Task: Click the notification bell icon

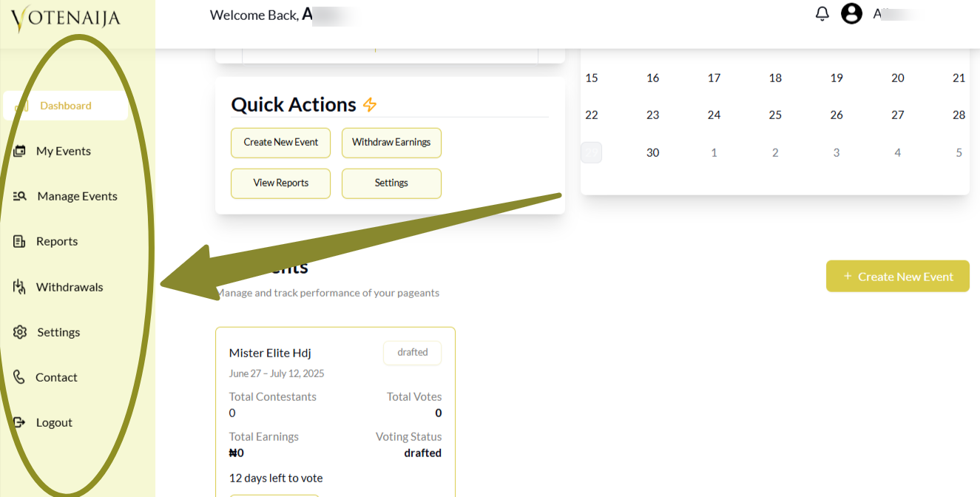Action: [822, 14]
